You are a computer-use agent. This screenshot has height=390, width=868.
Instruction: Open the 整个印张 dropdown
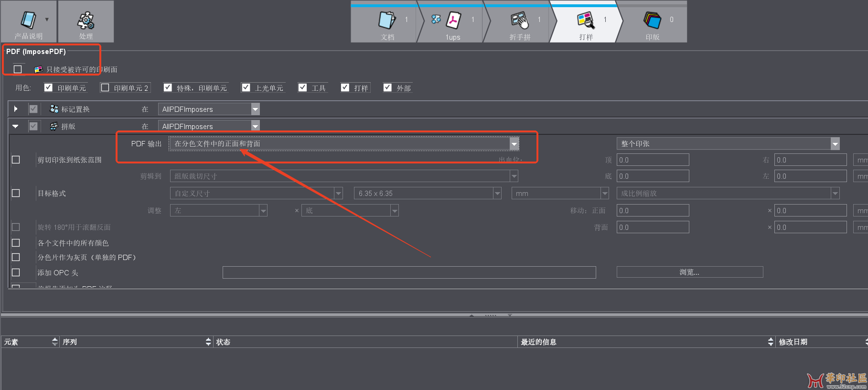click(835, 144)
